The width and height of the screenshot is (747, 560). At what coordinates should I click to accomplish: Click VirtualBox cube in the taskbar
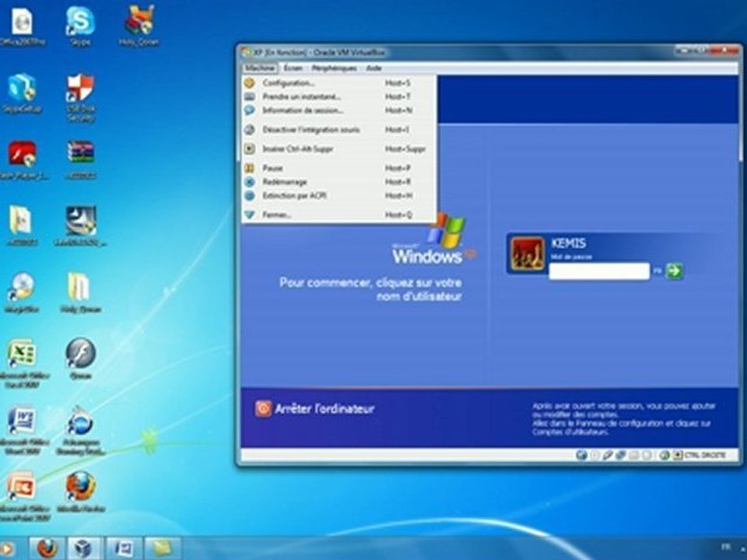(x=85, y=548)
